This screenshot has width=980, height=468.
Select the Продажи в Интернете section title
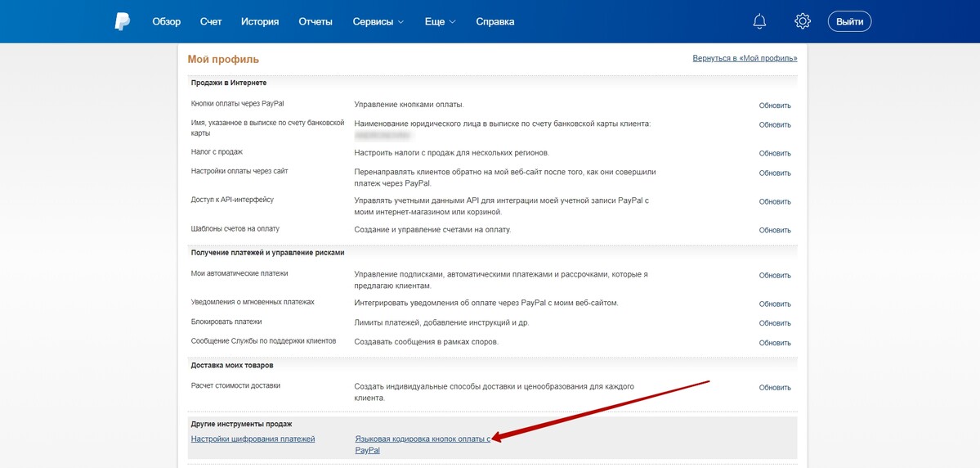pos(229,83)
